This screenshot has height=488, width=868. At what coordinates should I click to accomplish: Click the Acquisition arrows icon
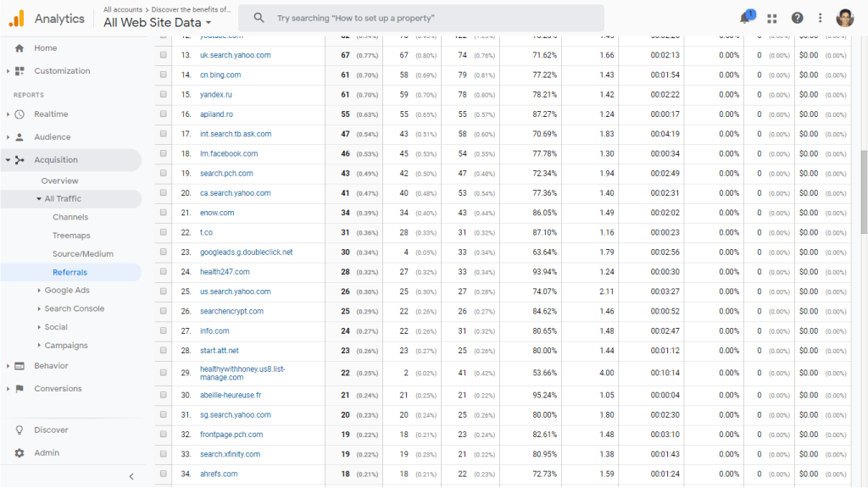(x=19, y=160)
